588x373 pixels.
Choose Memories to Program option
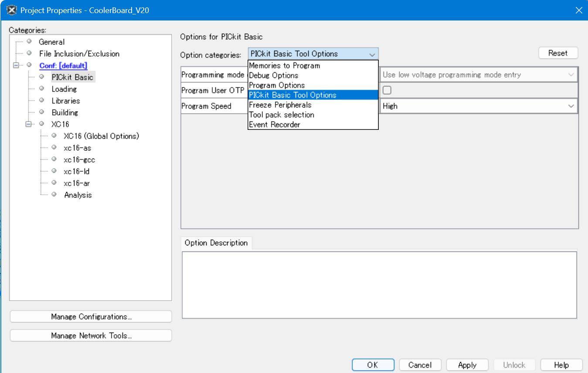313,65
